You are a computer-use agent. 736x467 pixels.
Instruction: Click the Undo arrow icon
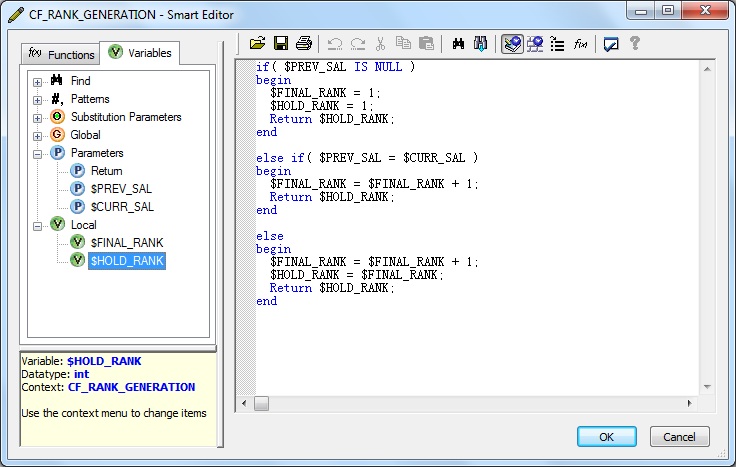tap(335, 44)
